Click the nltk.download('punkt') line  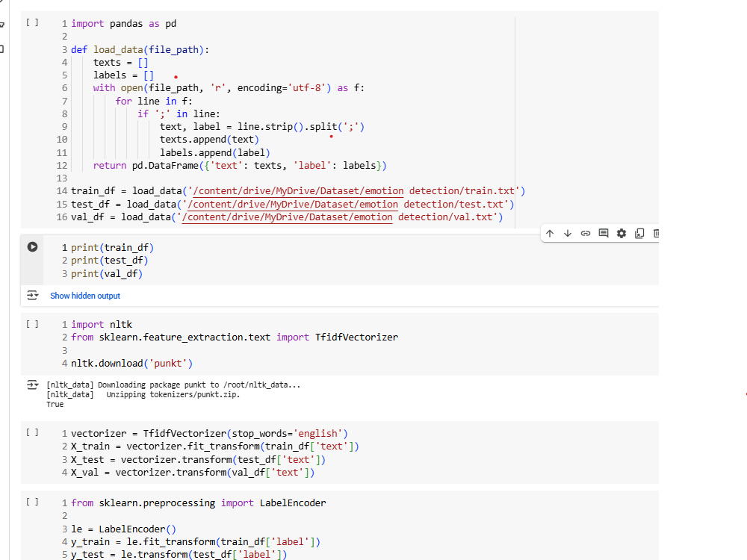click(x=132, y=364)
